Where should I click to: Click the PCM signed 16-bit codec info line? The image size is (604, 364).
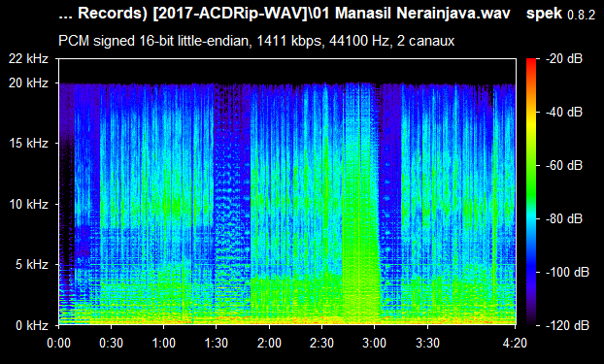(x=256, y=41)
